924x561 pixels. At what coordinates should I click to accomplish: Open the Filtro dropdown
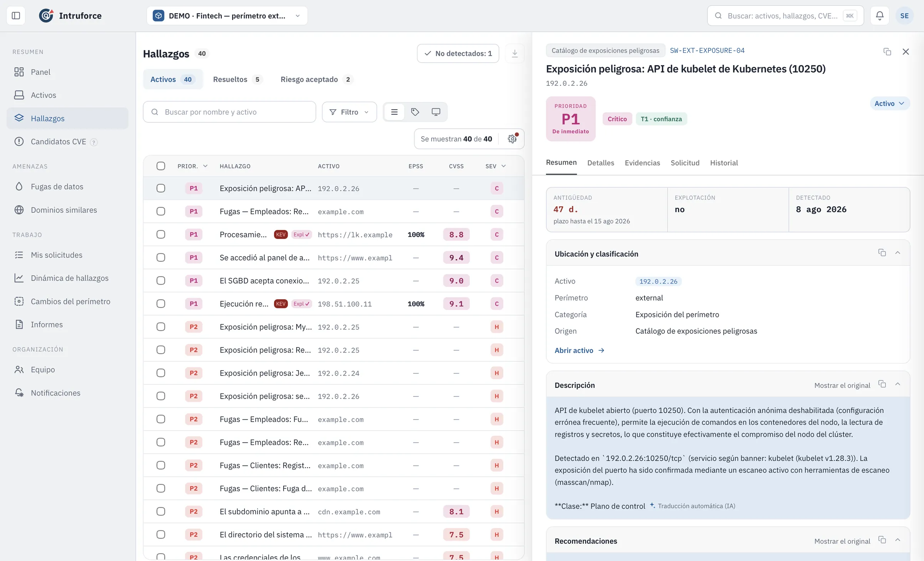349,112
